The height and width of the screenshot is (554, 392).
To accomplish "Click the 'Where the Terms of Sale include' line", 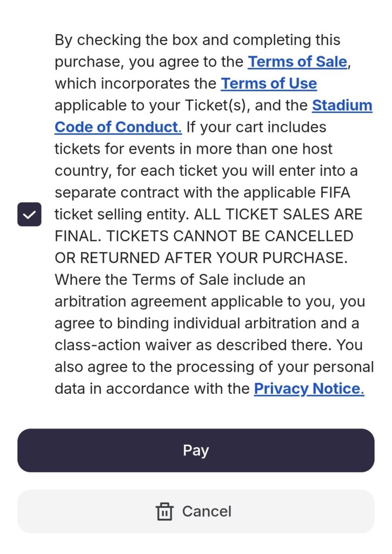I will (180, 280).
